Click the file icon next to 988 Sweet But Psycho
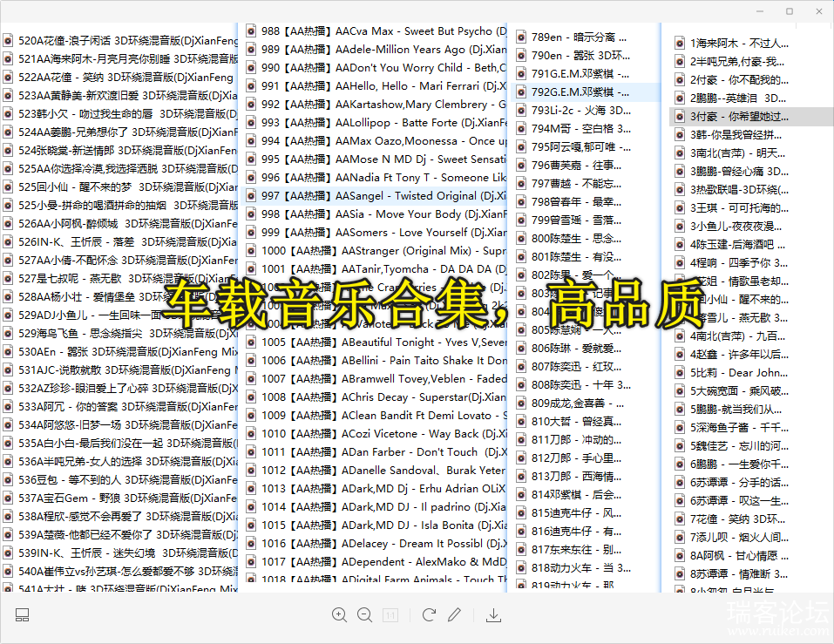Image resolution: width=834 pixels, height=644 pixels. click(x=251, y=31)
